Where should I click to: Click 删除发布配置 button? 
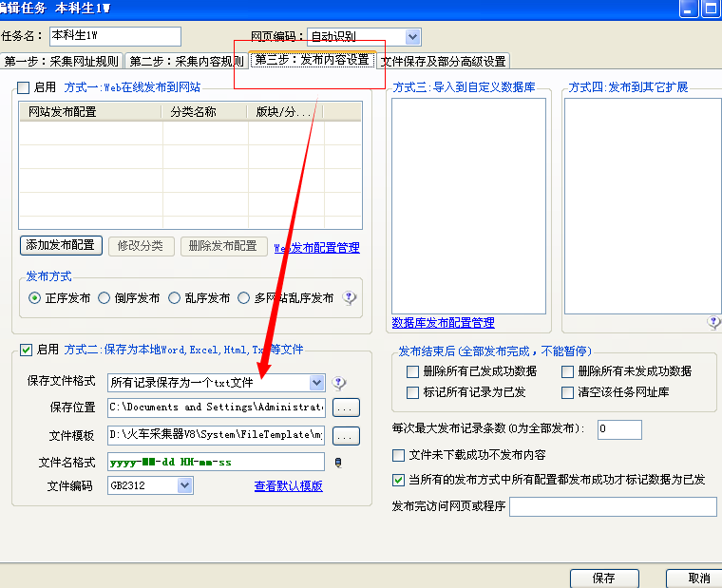click(224, 246)
